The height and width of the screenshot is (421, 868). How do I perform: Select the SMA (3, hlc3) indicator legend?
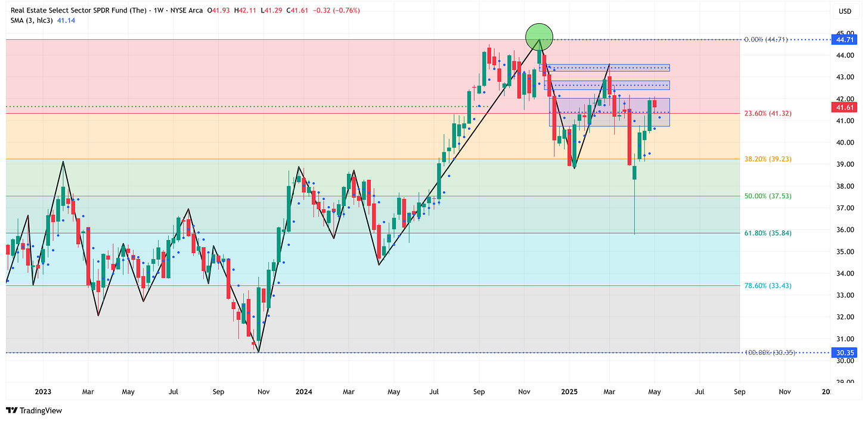(32, 20)
